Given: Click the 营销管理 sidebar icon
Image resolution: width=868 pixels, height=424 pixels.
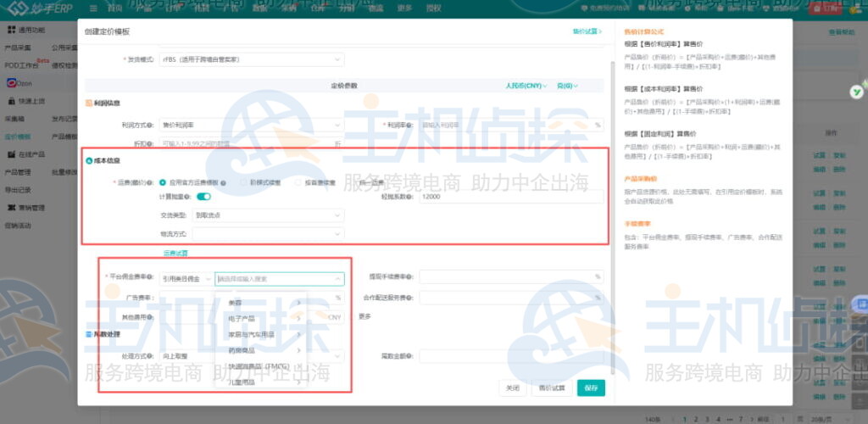Looking at the screenshot, I should [x=12, y=208].
